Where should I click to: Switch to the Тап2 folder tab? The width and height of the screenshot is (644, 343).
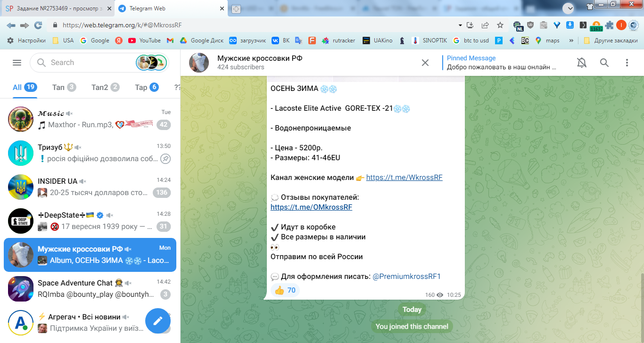(106, 87)
